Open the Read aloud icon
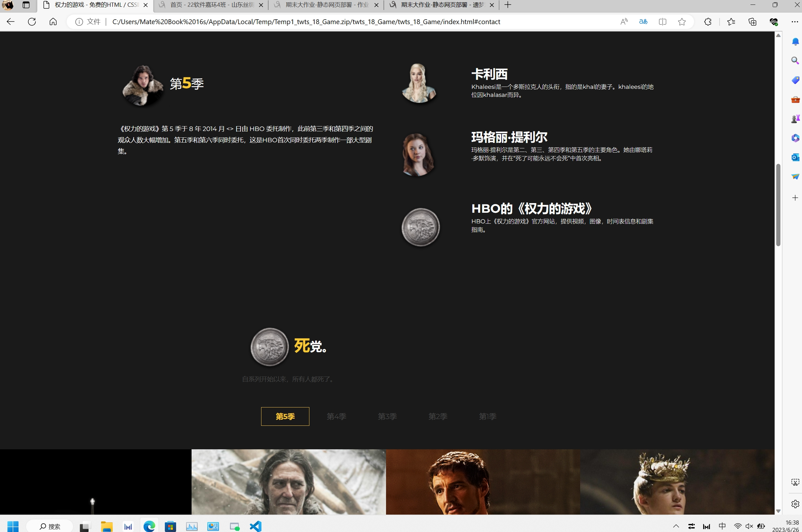The height and width of the screenshot is (532, 802). coord(624,22)
